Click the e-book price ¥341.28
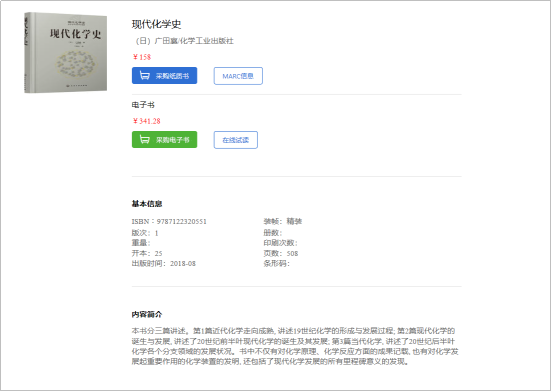Screen dimensions: 552x391 (146, 121)
